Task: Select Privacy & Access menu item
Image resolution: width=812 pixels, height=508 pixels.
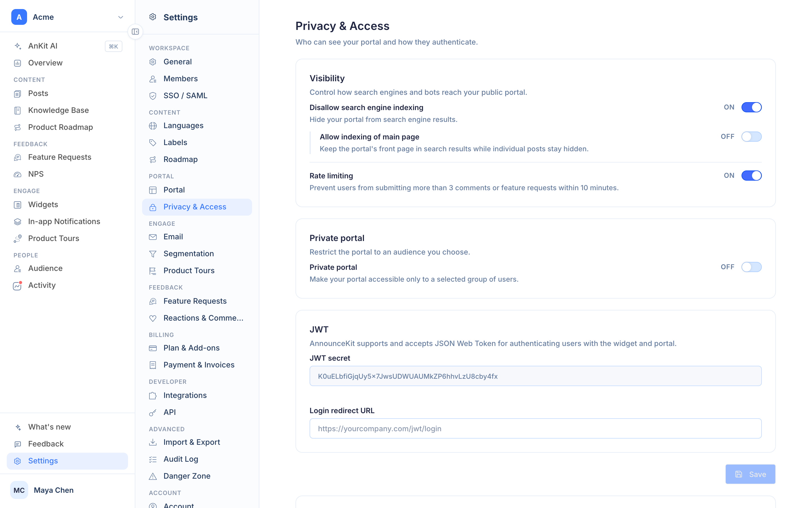Action: pos(197,207)
